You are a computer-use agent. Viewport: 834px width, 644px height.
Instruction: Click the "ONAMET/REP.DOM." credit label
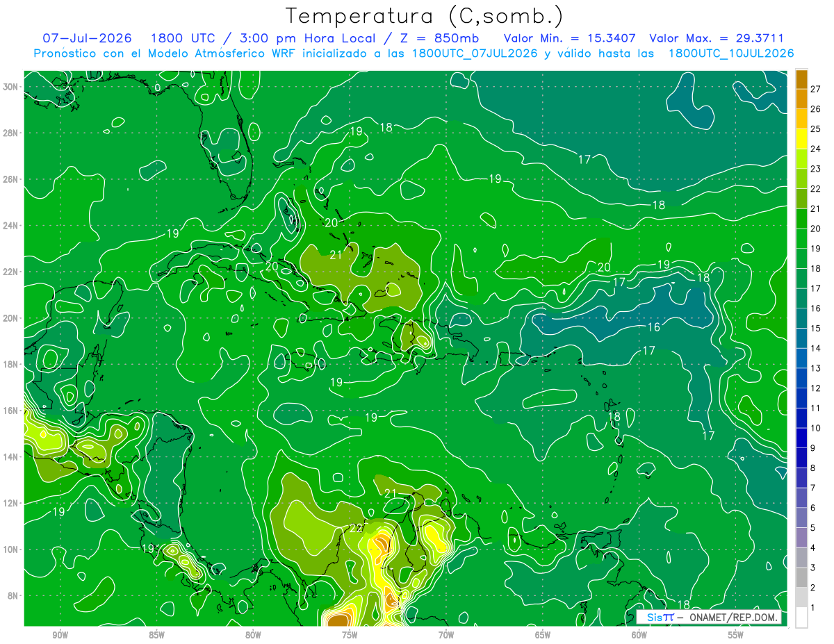coord(734,618)
